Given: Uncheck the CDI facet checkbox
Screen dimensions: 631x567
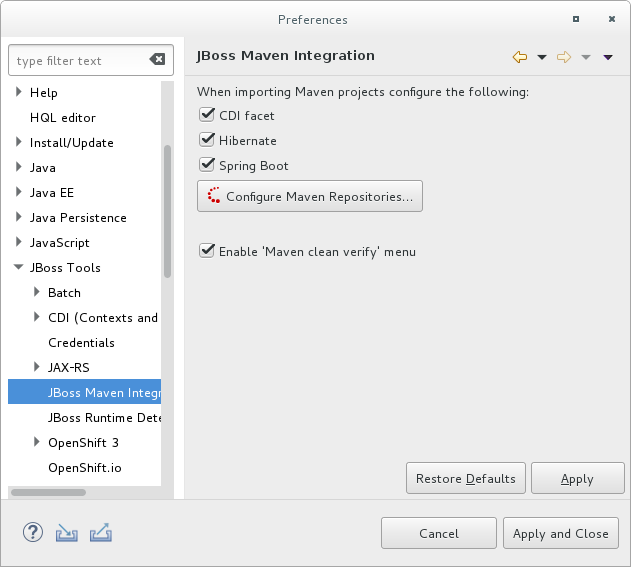Looking at the screenshot, I should (207, 115).
